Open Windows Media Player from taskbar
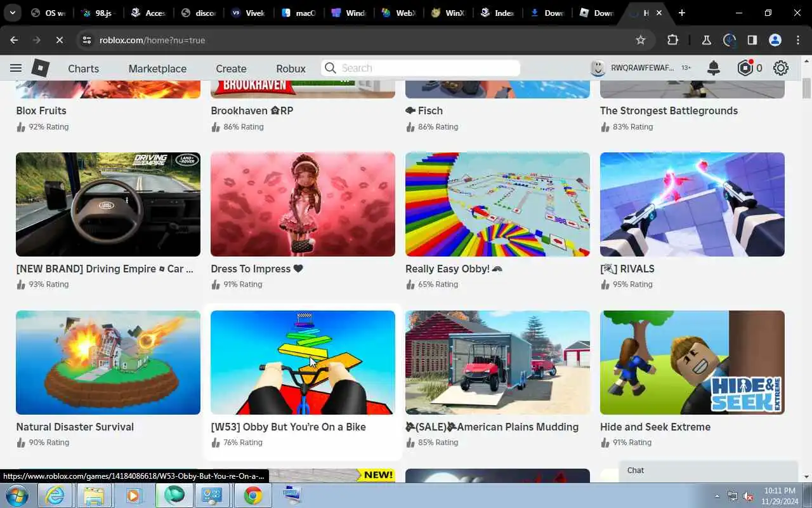 (134, 495)
